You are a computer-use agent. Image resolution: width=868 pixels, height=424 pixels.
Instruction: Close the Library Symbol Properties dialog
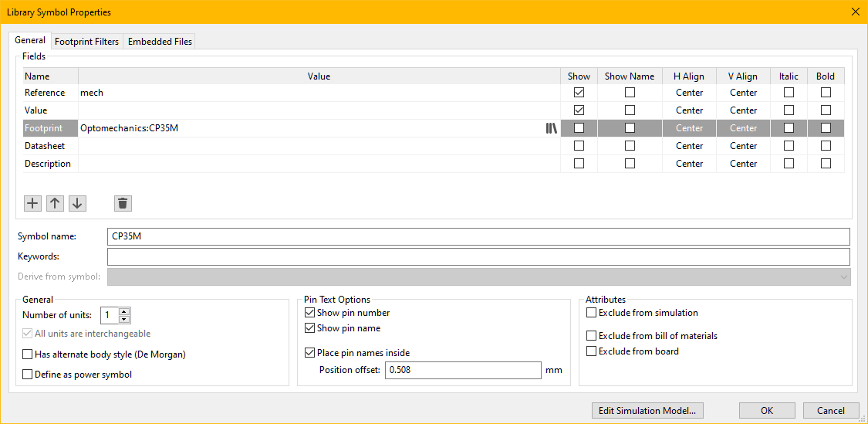click(x=855, y=12)
